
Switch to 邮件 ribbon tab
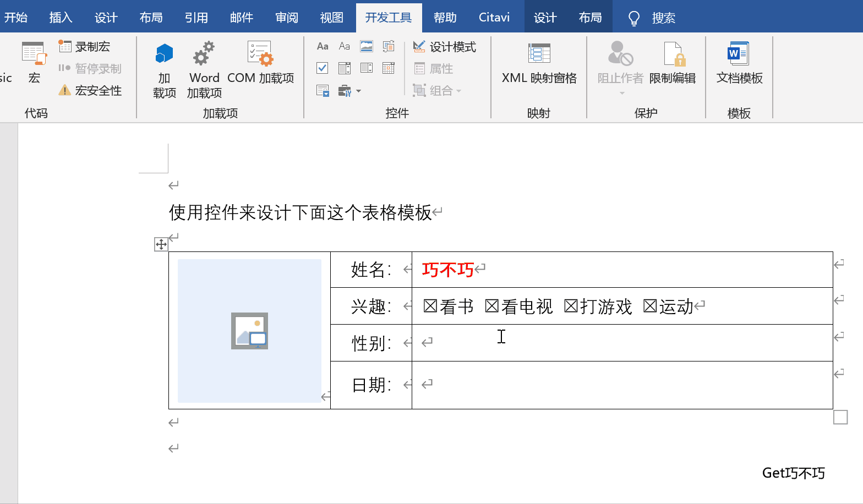(x=242, y=18)
